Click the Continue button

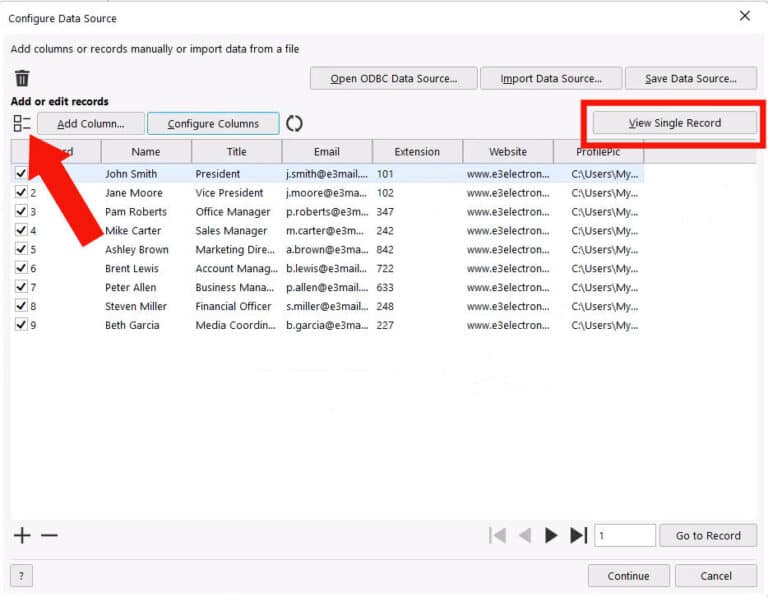pyautogui.click(x=628, y=575)
